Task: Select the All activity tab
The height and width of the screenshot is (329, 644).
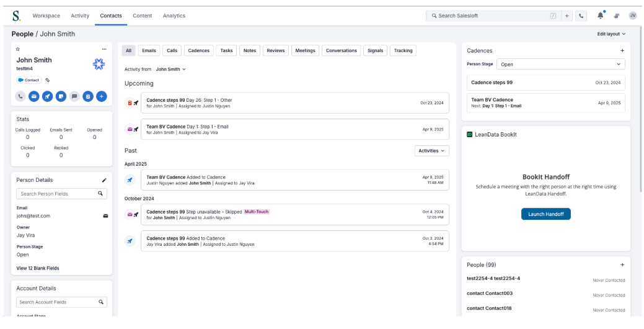Action: click(128, 50)
